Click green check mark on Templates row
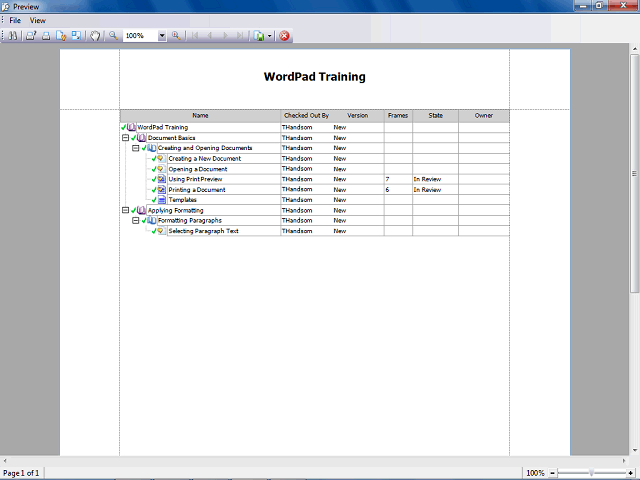The width and height of the screenshot is (640, 480). coord(154,200)
